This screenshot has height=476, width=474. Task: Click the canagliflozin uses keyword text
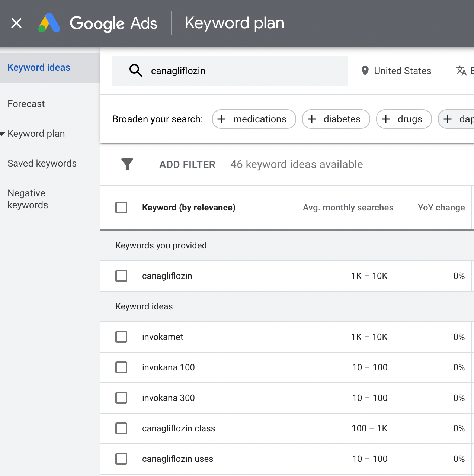coord(177,459)
